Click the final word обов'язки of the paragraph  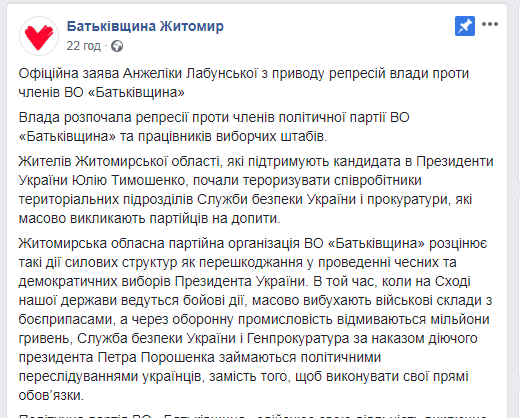(51, 396)
